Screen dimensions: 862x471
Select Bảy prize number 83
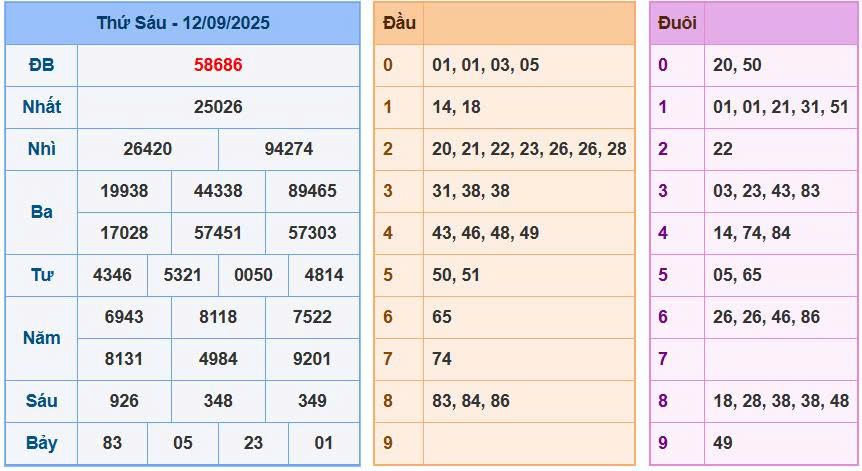click(x=112, y=443)
